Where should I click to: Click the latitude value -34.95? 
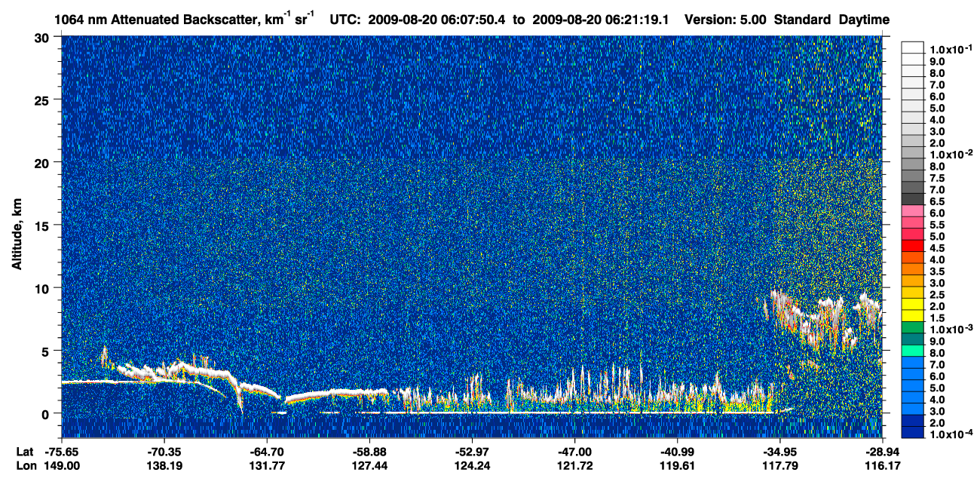[779, 451]
